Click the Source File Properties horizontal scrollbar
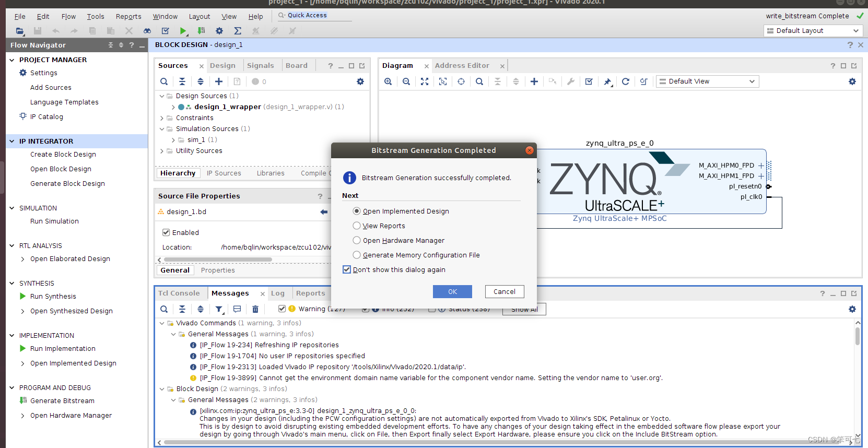 tap(218, 260)
